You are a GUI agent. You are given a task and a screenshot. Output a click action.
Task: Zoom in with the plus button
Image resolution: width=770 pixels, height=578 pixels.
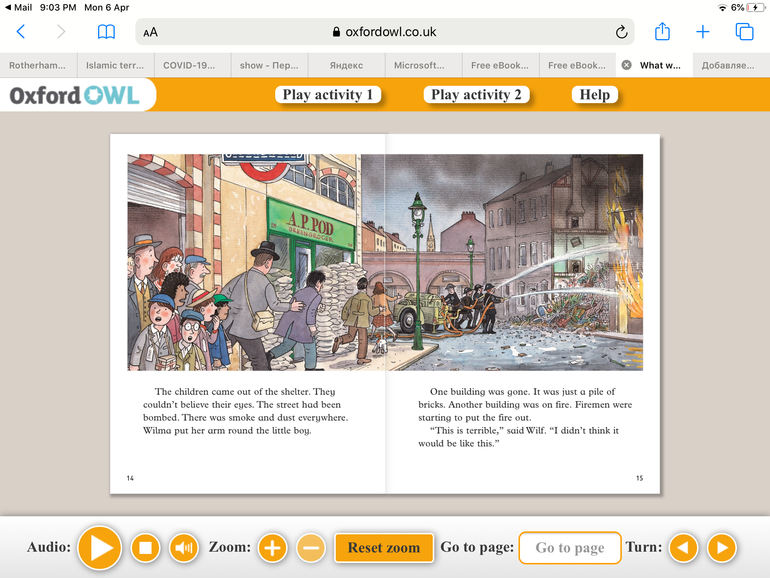272,547
